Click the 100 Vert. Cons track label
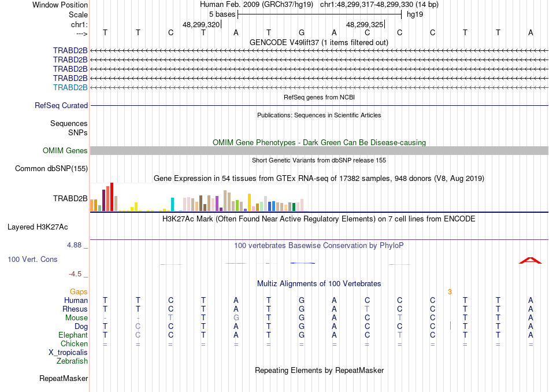The width and height of the screenshot is (549, 392). (x=32, y=259)
